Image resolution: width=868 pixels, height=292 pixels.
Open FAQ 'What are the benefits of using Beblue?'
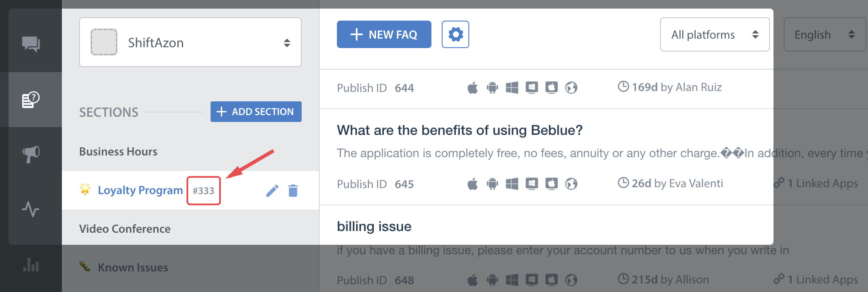pos(459,130)
